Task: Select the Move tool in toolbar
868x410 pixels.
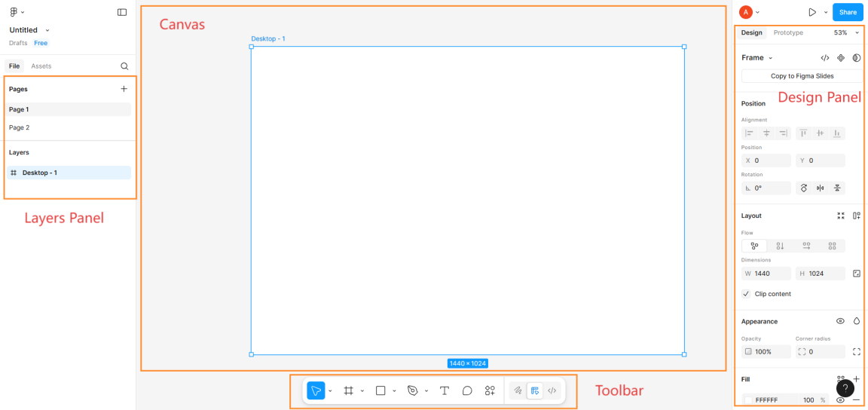Action: [316, 390]
